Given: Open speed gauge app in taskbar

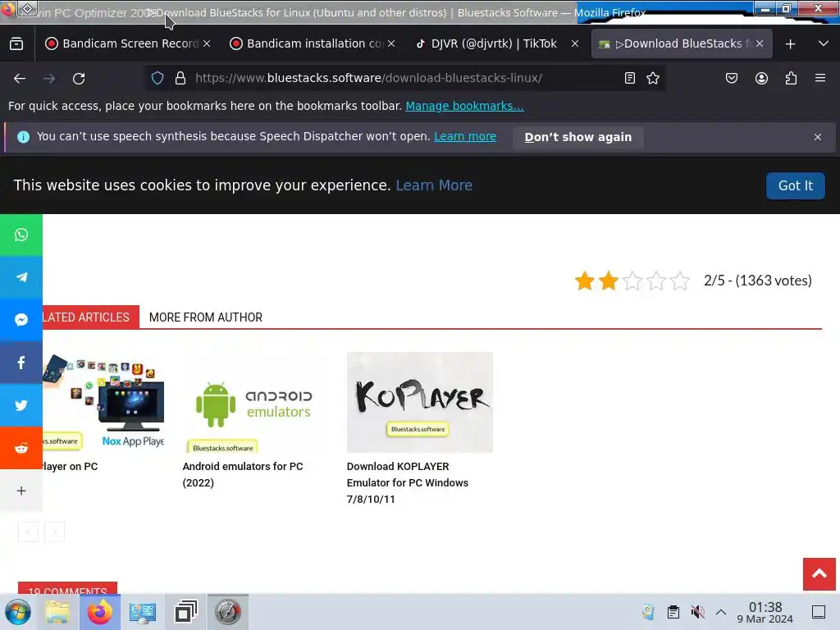Looking at the screenshot, I should pyautogui.click(x=228, y=612).
